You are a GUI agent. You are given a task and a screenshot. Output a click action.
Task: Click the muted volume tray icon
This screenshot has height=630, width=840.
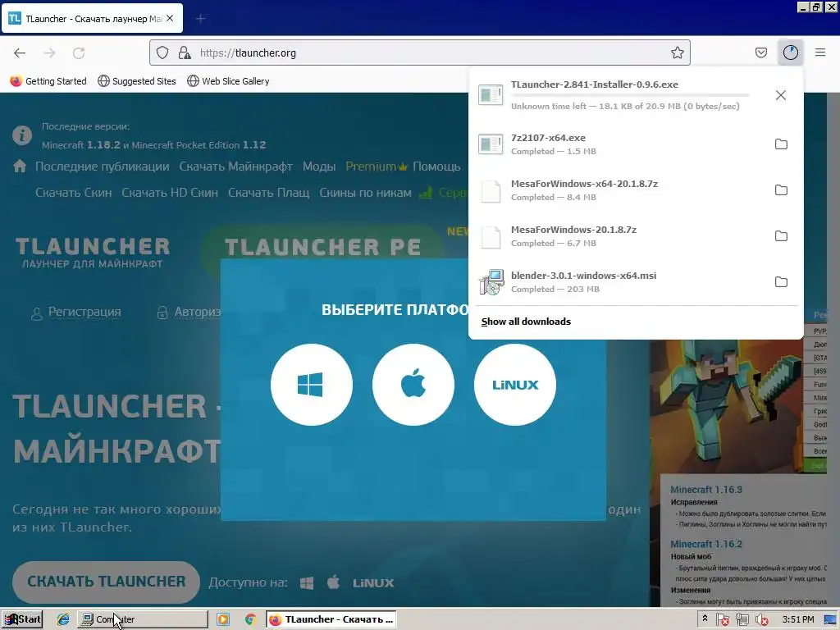pyautogui.click(x=762, y=620)
